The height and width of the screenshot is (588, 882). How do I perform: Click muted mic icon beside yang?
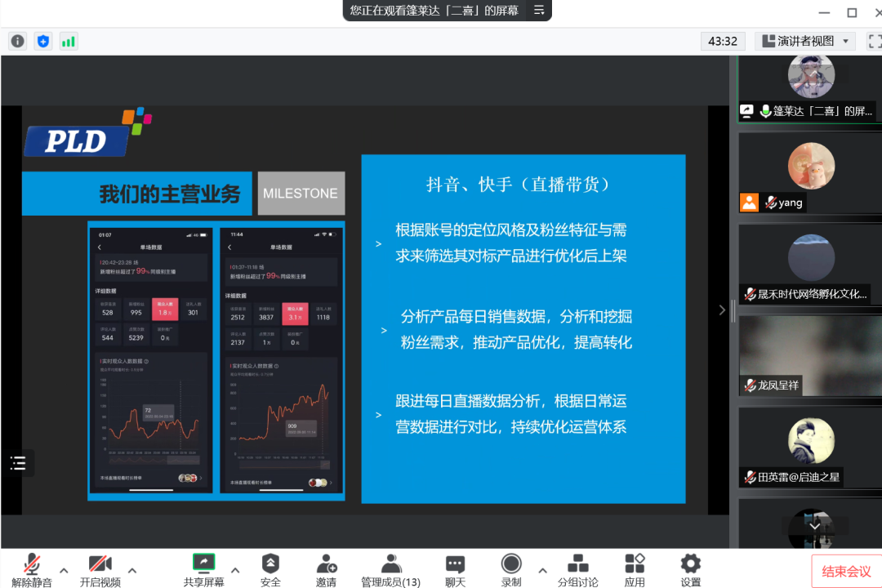(x=771, y=203)
